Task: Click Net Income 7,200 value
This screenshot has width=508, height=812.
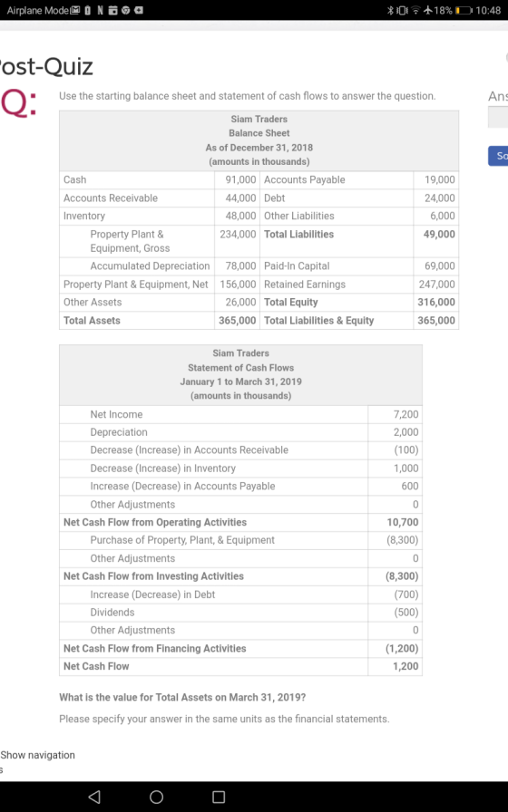Action: (x=395, y=414)
